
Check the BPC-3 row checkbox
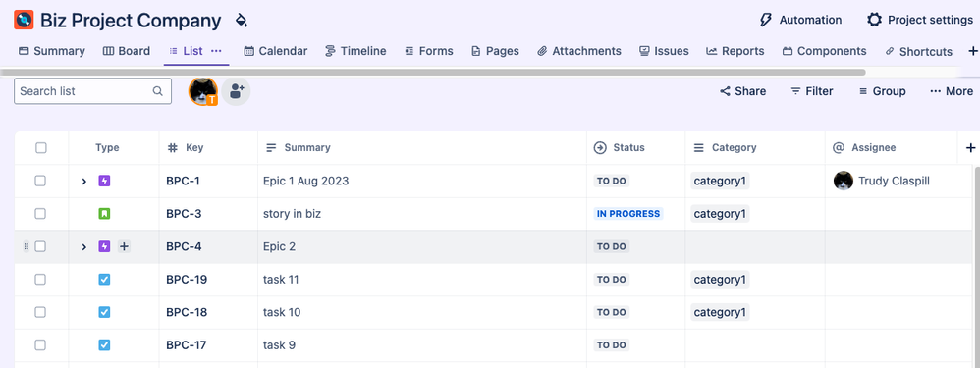tap(40, 214)
